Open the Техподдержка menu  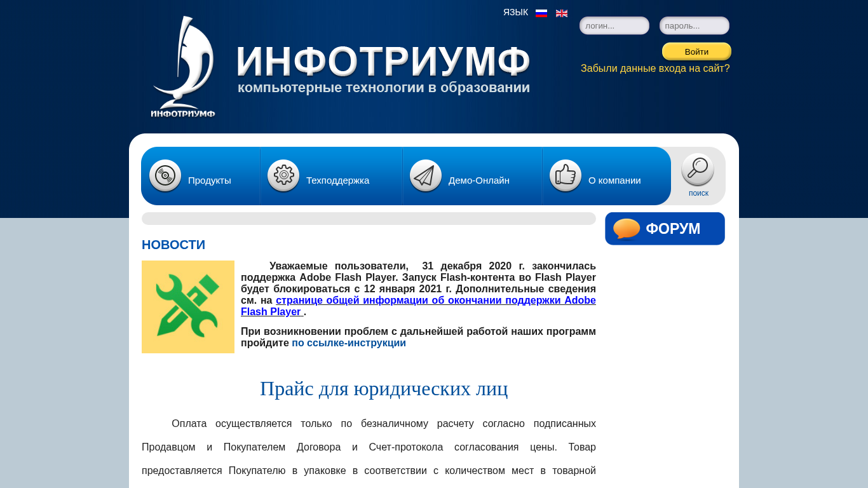[338, 180]
